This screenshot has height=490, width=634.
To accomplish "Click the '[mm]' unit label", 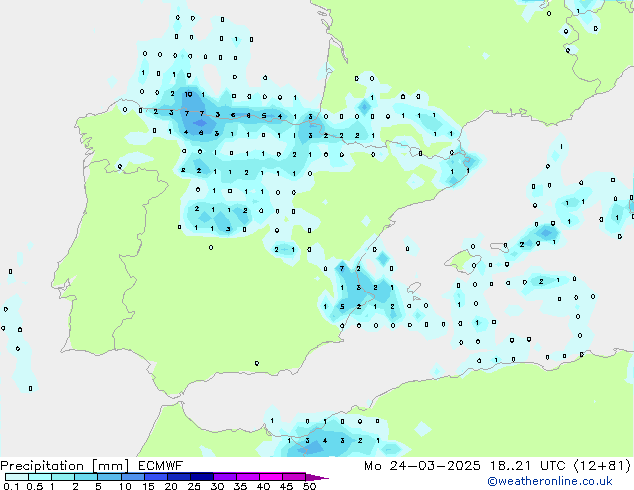I will (x=110, y=466).
